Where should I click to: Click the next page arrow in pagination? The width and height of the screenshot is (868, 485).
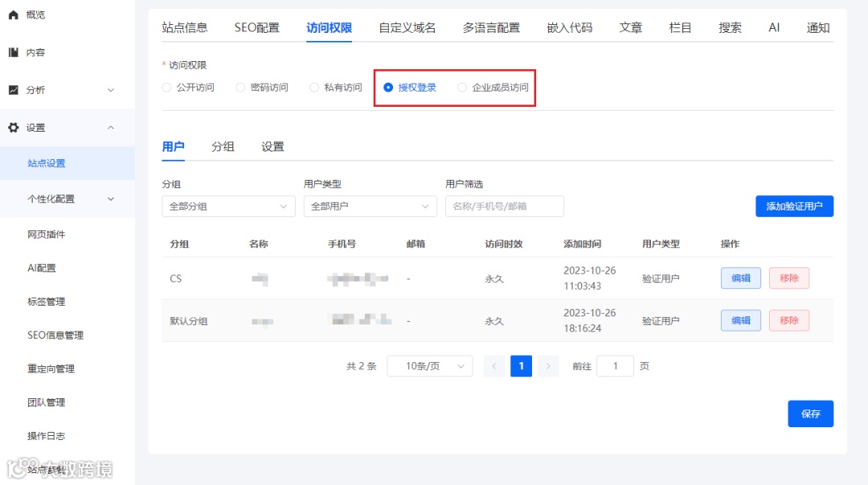click(548, 365)
